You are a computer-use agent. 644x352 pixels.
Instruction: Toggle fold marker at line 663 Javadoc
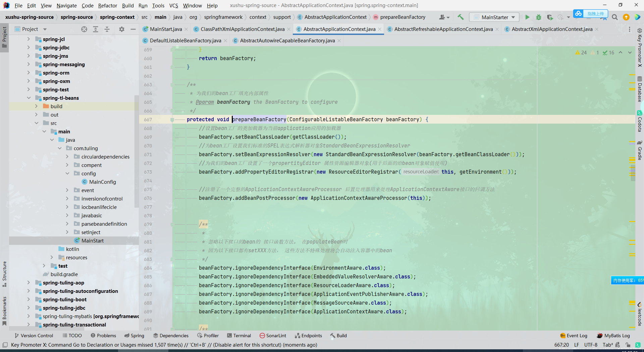tap(172, 85)
